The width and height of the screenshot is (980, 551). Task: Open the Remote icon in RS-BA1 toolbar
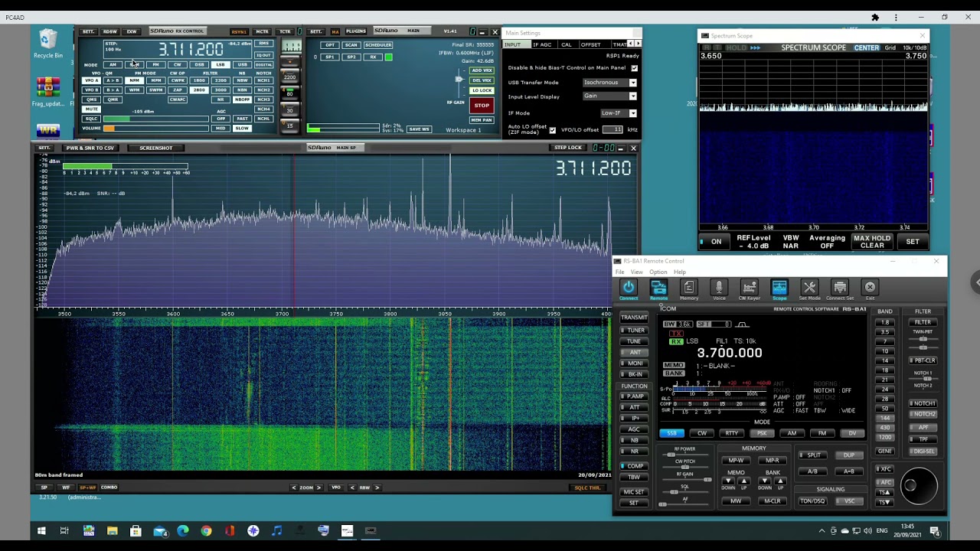(658, 289)
